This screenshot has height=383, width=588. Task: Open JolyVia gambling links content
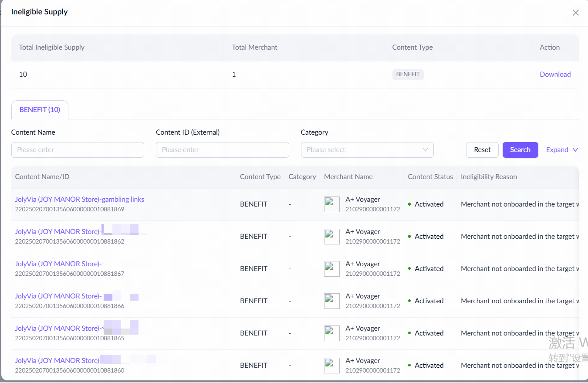[x=79, y=200]
